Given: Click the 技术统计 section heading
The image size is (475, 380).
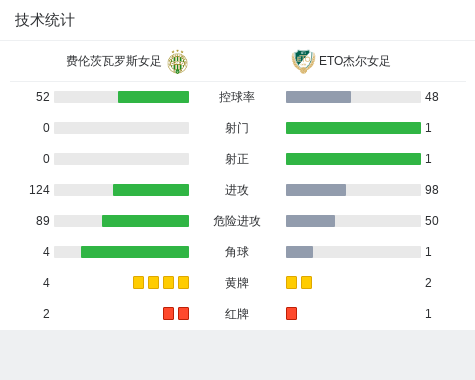Looking at the screenshot, I should [45, 20].
